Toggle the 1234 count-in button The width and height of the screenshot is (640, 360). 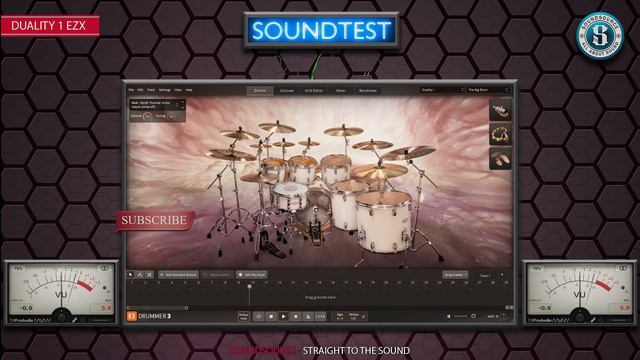coord(320,316)
